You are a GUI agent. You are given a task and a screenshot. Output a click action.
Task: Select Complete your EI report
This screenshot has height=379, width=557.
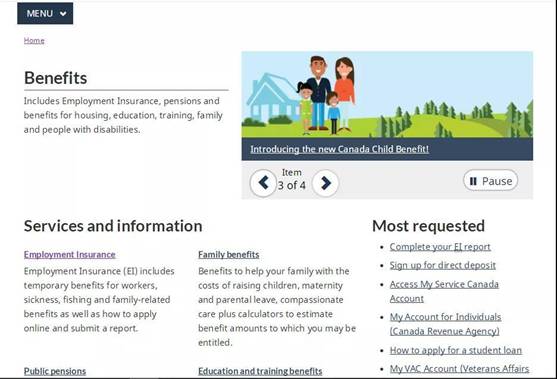[x=440, y=247]
